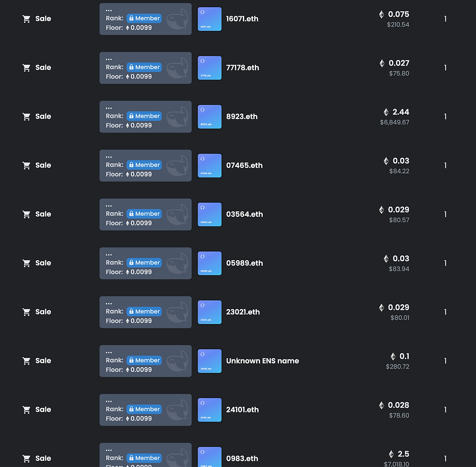
Task: Open the three-dot menu on the 05989.eth rank card
Action: click(x=109, y=255)
